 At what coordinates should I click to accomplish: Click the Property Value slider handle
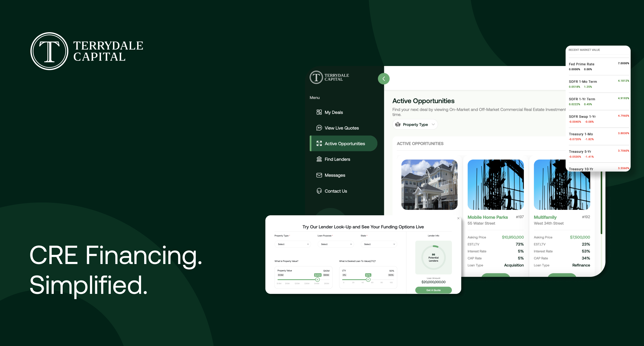coord(317,279)
